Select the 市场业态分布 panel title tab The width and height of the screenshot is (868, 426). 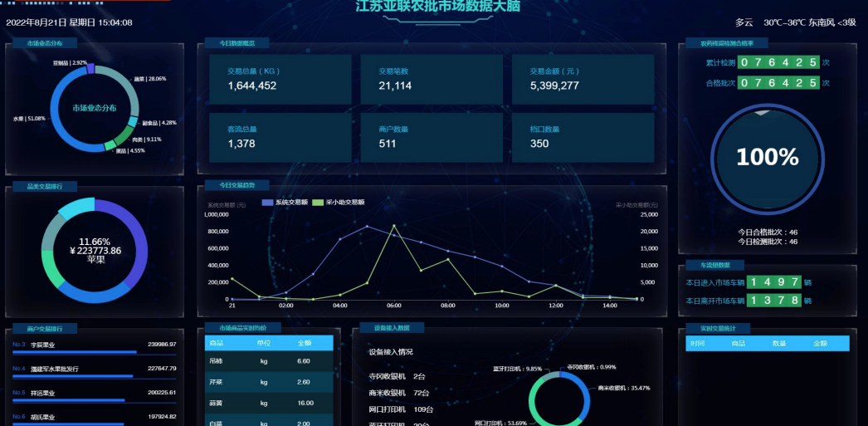coord(45,43)
